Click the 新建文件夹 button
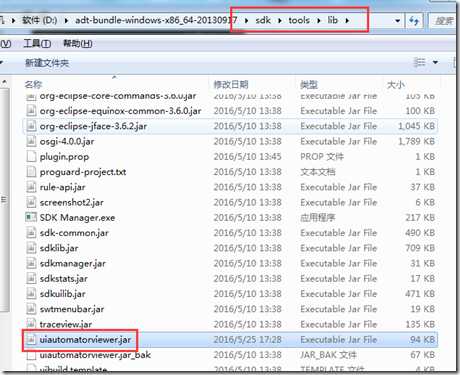 click(x=47, y=63)
